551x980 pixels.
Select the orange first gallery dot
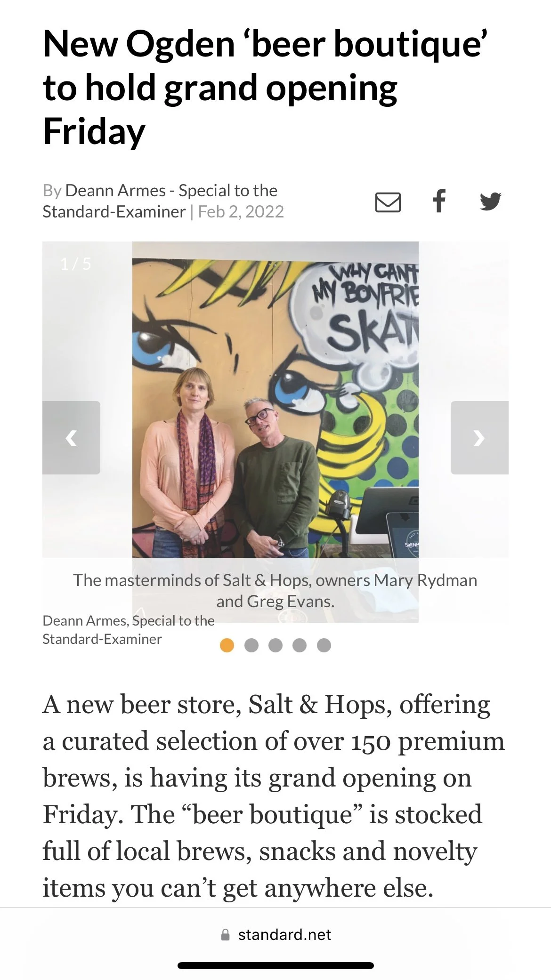227,645
